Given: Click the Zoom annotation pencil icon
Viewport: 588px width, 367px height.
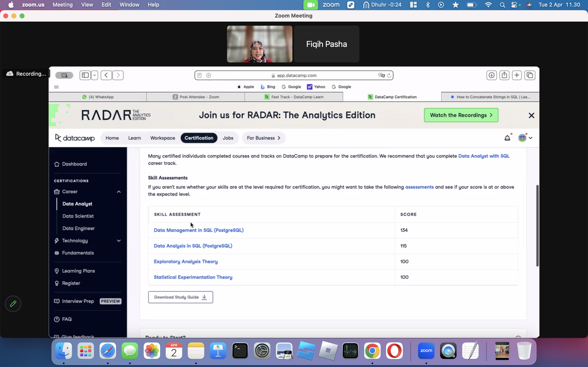Looking at the screenshot, I should (13, 304).
